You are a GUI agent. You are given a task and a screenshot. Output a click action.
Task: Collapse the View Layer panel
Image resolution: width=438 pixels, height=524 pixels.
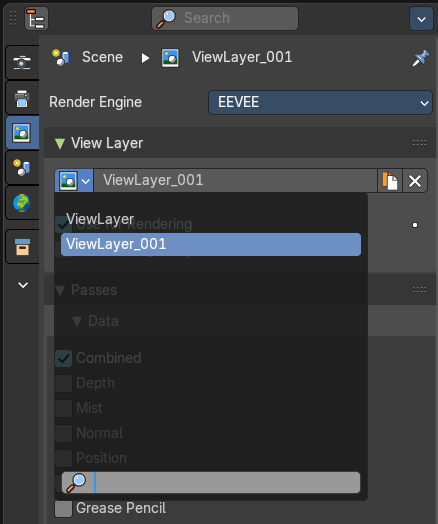60,143
